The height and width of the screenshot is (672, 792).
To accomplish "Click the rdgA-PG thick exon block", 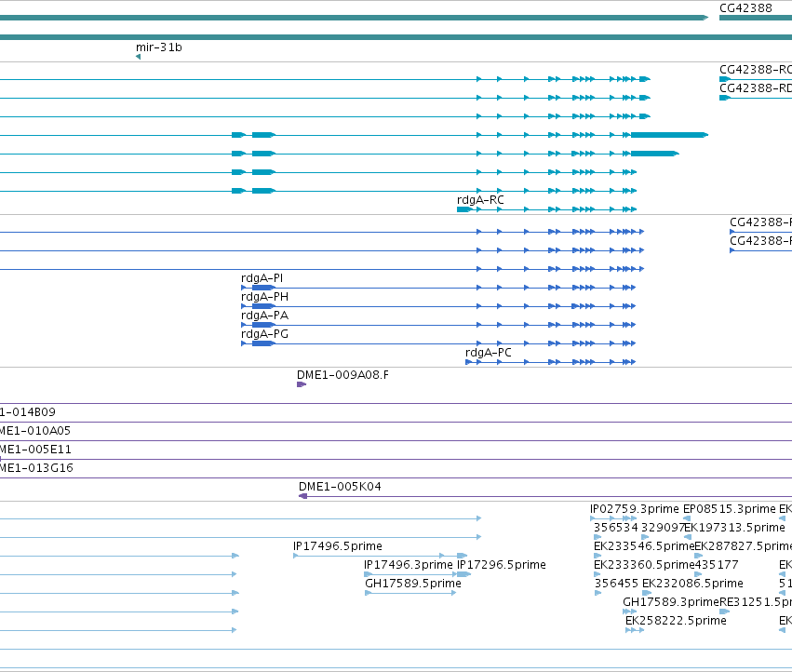I will (263, 343).
